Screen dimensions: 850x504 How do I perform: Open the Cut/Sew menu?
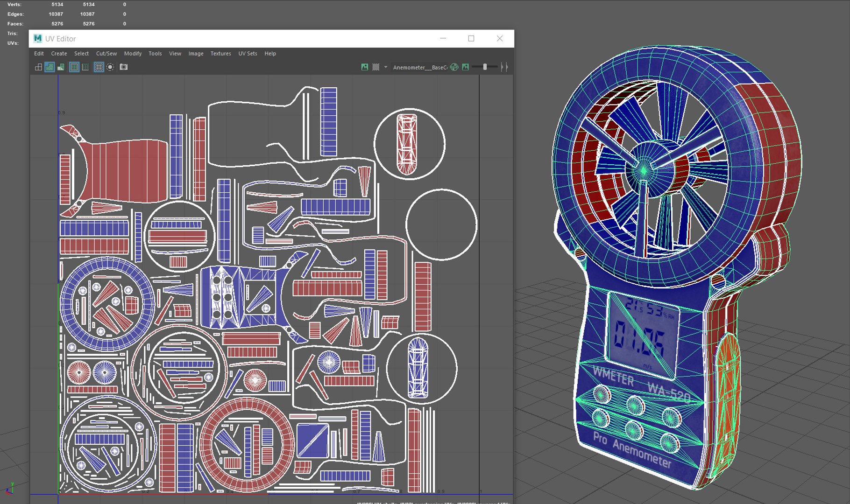tap(106, 54)
